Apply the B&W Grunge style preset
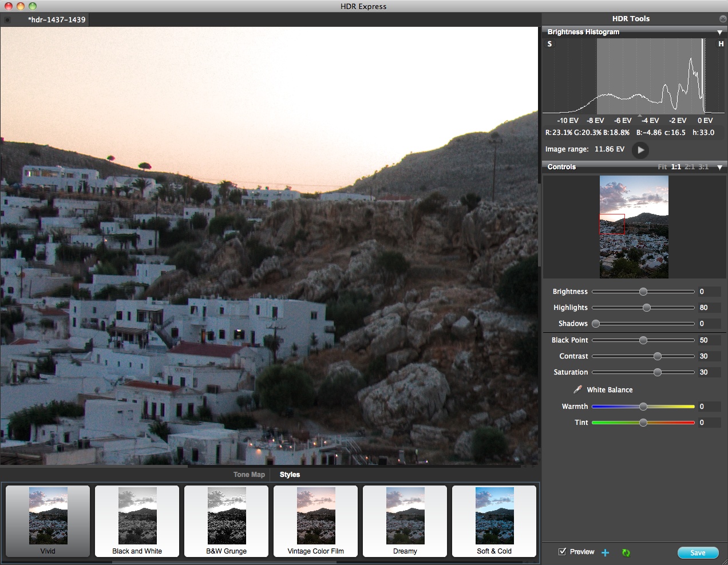Image resolution: width=728 pixels, height=565 pixels. (x=227, y=521)
